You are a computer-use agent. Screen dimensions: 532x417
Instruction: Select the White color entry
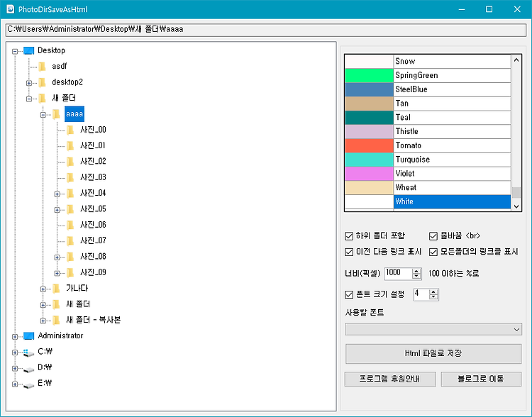pyautogui.click(x=428, y=202)
